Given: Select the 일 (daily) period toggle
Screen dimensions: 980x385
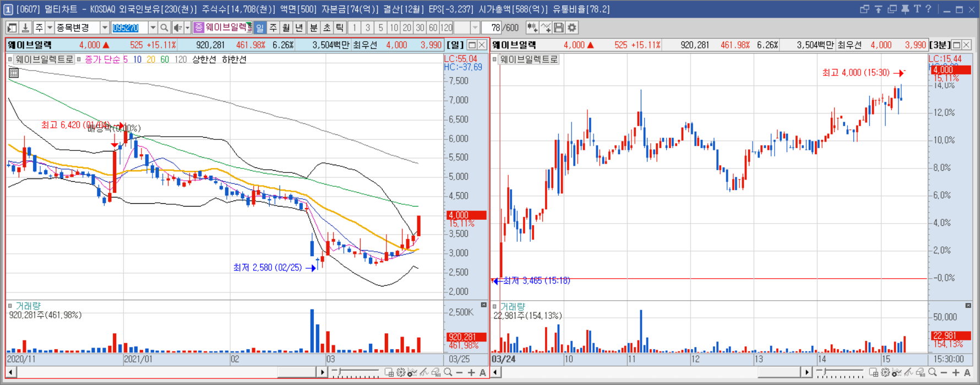Looking at the screenshot, I should point(260,28).
